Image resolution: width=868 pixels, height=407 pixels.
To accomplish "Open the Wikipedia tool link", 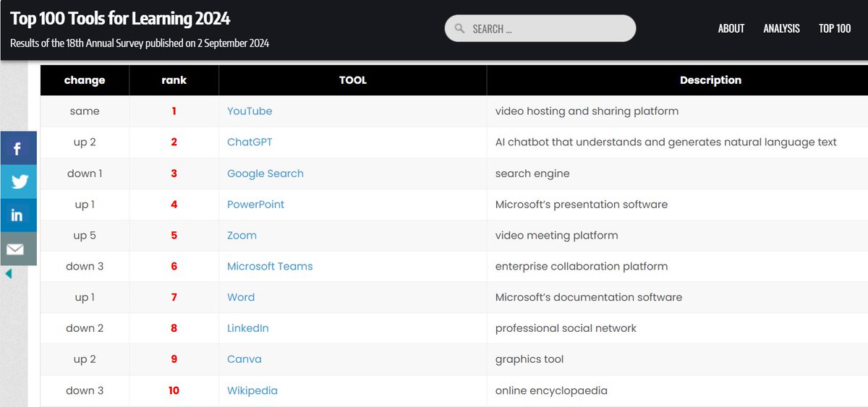I will 252,390.
